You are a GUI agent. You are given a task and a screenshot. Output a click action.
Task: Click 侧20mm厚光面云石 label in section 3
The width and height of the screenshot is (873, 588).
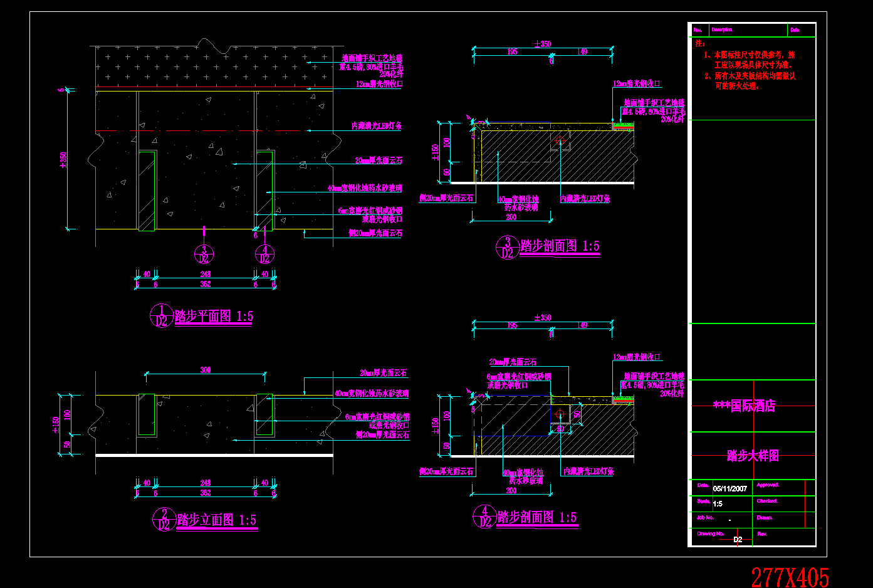446,198
